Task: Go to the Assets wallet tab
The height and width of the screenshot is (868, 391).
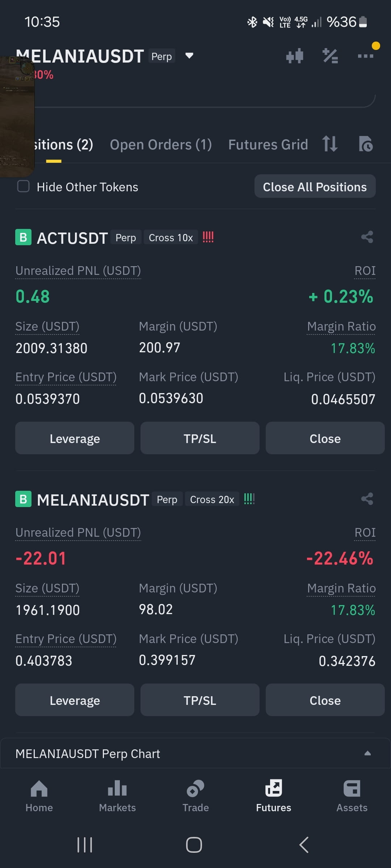Action: click(x=352, y=796)
